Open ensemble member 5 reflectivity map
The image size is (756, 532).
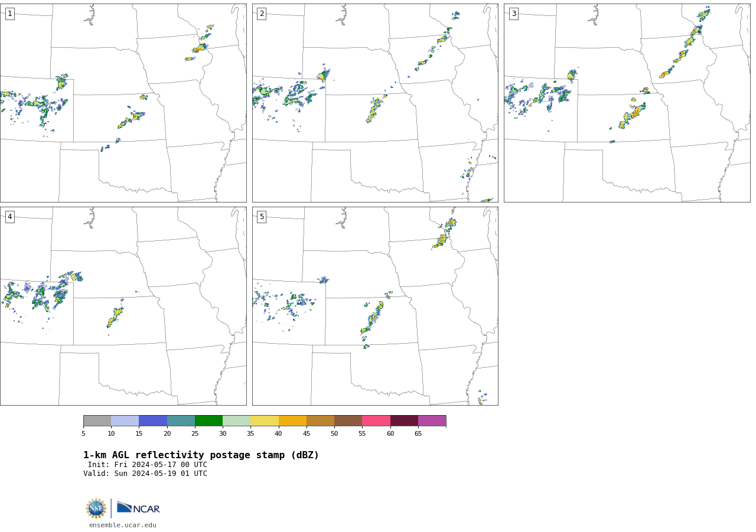[x=375, y=306]
